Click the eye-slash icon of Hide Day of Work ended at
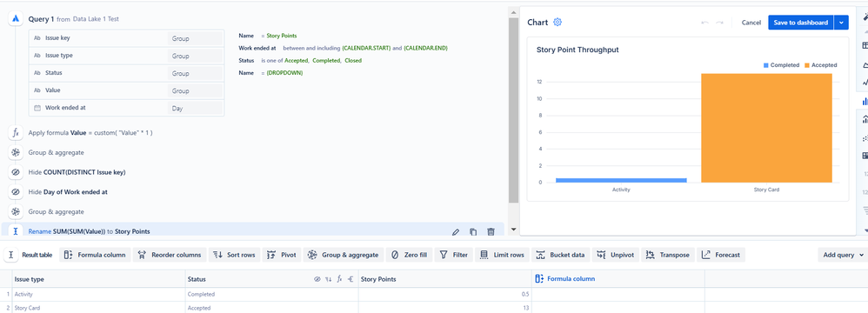Screen dimensions: 868x313 (16, 192)
